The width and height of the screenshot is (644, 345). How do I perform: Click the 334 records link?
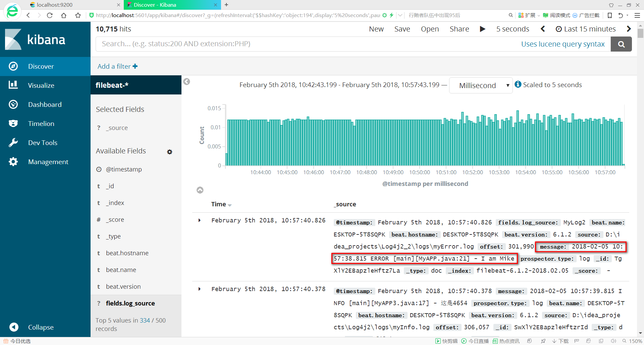[x=145, y=321]
